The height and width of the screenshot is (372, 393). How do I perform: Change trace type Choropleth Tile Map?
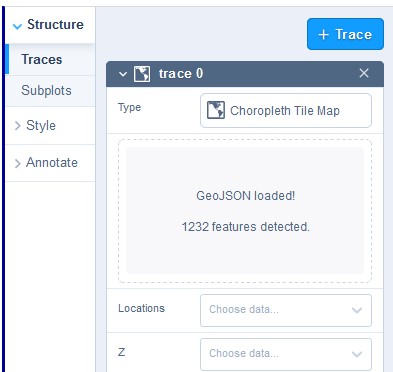[x=286, y=110]
